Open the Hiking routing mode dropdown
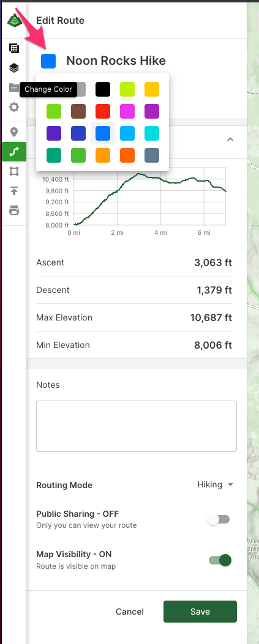The height and width of the screenshot is (644, 259). point(216,484)
